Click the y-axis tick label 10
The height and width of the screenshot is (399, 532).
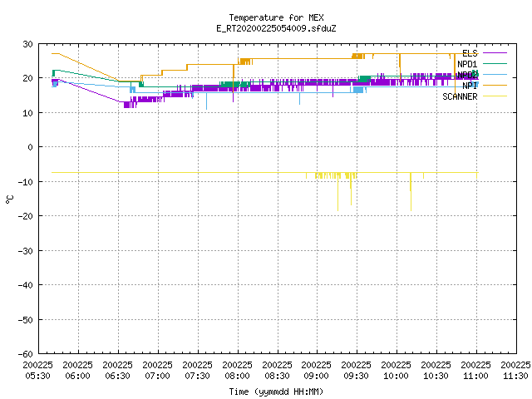27,113
